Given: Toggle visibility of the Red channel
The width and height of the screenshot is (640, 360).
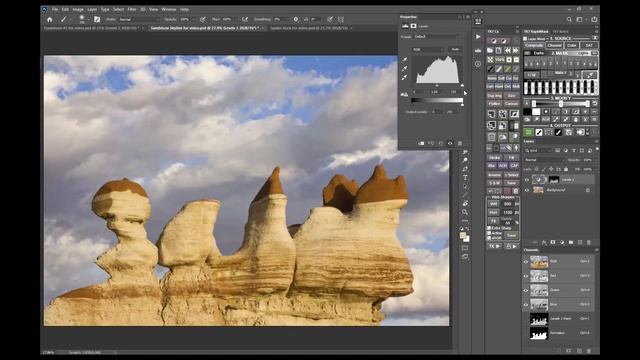Looking at the screenshot, I should point(526,276).
